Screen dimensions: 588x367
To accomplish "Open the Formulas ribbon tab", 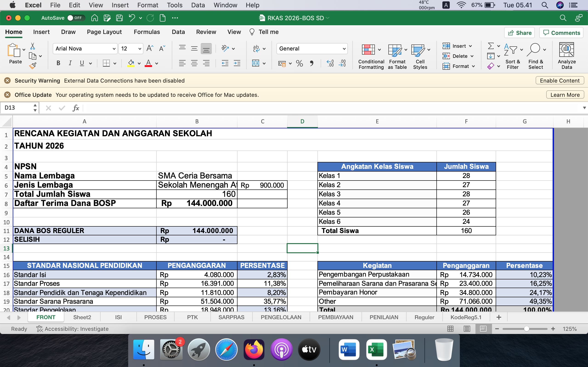I will pyautogui.click(x=147, y=32).
